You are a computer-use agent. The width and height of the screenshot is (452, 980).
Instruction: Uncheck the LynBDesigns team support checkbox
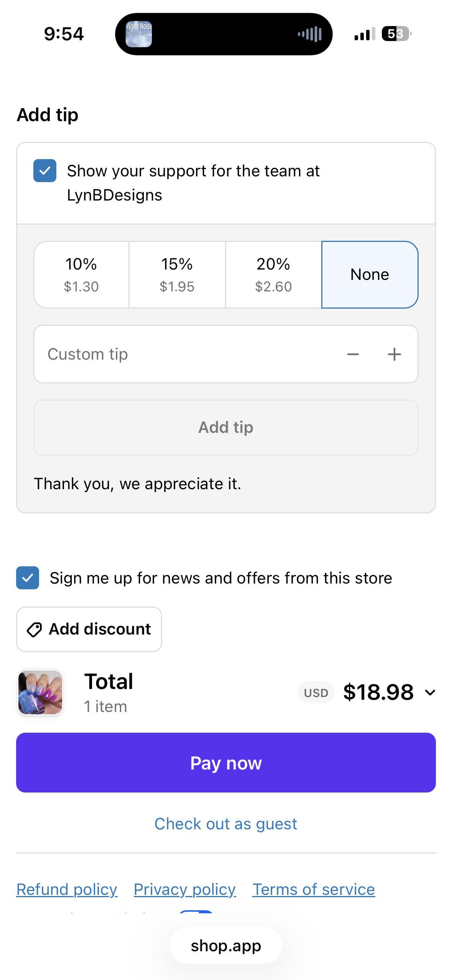point(45,171)
